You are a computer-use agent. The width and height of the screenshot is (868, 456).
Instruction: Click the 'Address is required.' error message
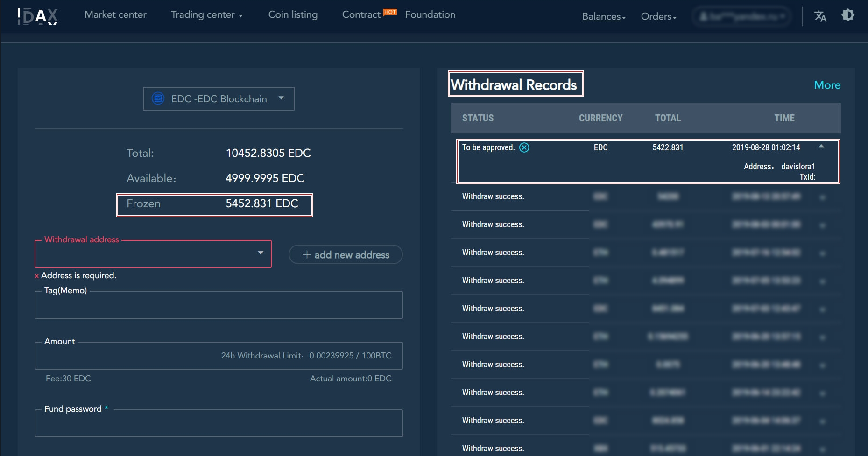click(78, 275)
